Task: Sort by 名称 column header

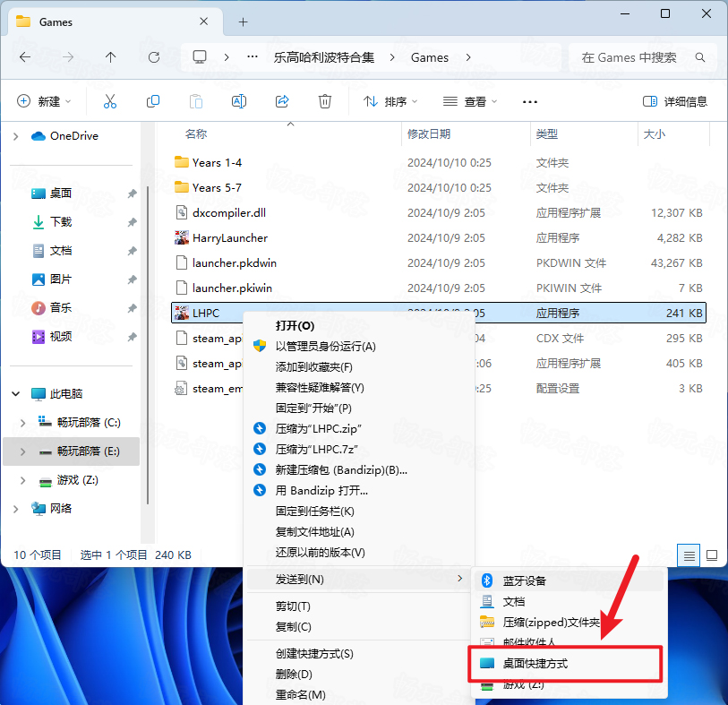Action: (195, 134)
